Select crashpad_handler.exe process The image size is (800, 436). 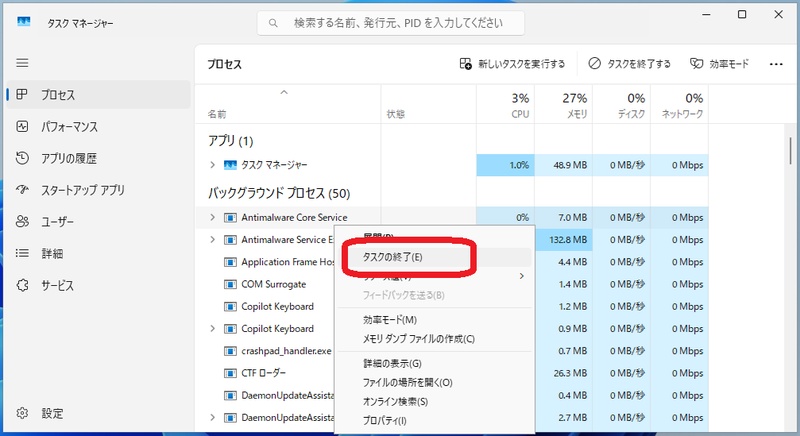(x=286, y=351)
